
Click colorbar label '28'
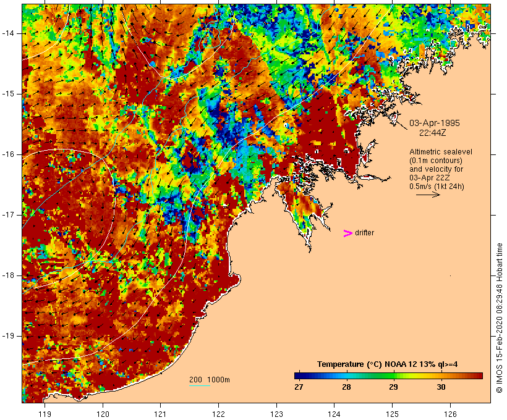(x=346, y=387)
